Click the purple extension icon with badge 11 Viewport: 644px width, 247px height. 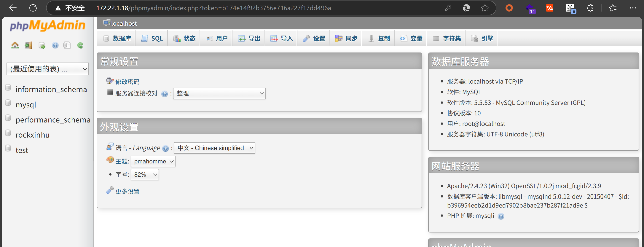point(530,9)
